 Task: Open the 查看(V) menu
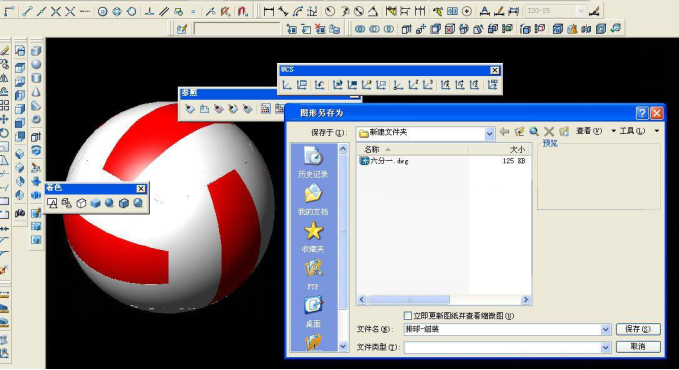pyautogui.click(x=588, y=131)
